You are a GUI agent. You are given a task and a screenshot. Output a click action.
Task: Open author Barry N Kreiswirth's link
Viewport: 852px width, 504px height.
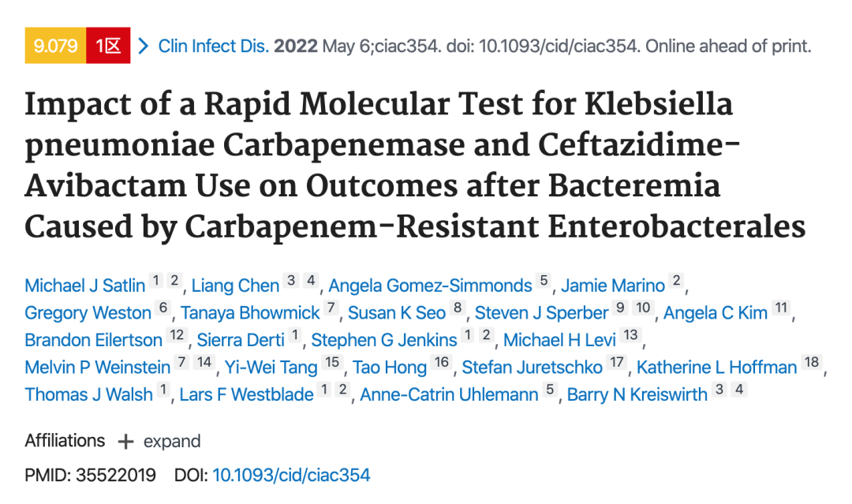click(x=637, y=394)
